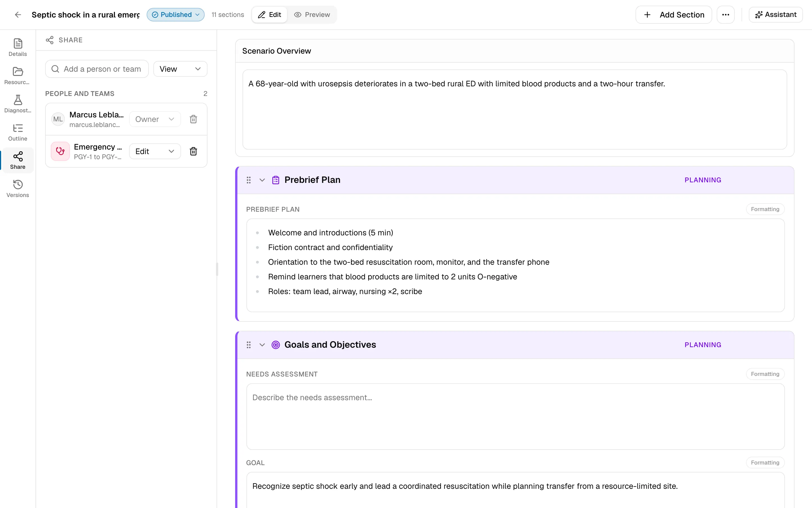Open the Versions history panel
Image resolution: width=812 pixels, height=508 pixels.
(18, 188)
